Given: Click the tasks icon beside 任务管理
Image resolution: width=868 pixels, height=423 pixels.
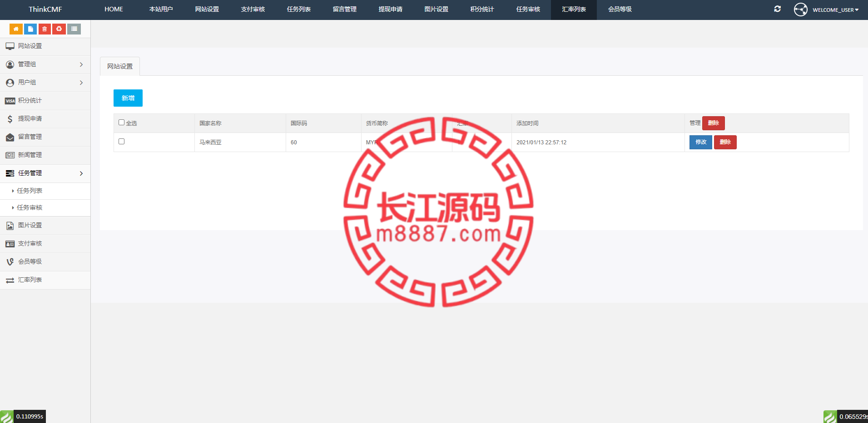Looking at the screenshot, I should tap(10, 173).
